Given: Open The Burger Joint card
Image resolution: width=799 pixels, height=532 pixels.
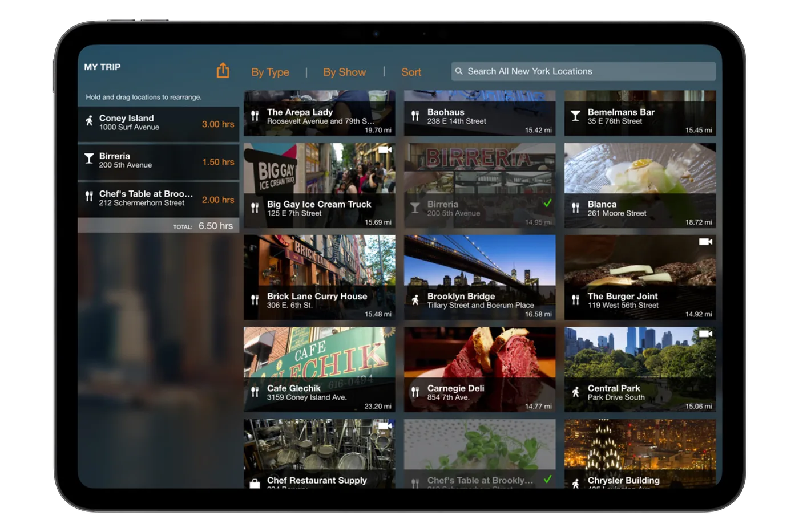Looking at the screenshot, I should pos(640,277).
